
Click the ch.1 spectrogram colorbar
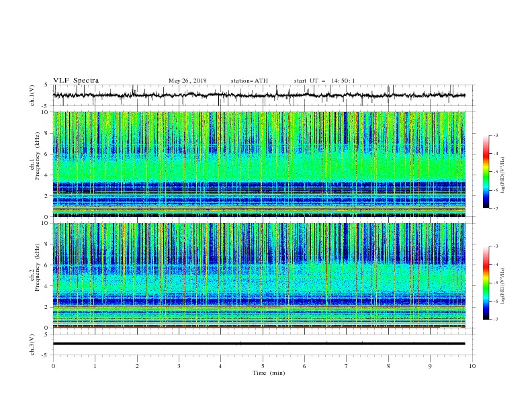tap(486, 172)
